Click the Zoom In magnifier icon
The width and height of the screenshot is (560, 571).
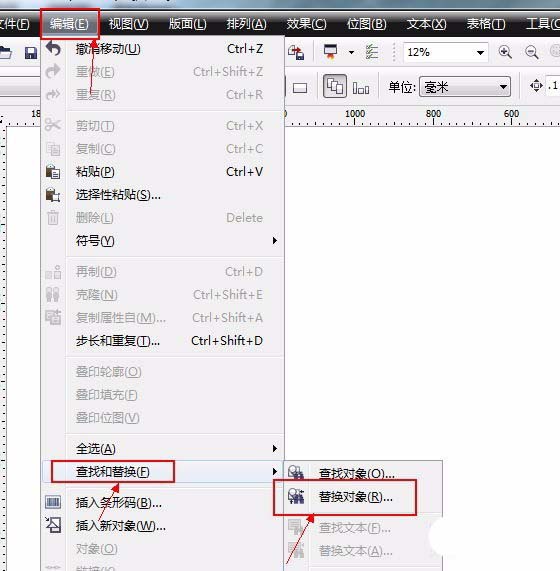point(505,52)
